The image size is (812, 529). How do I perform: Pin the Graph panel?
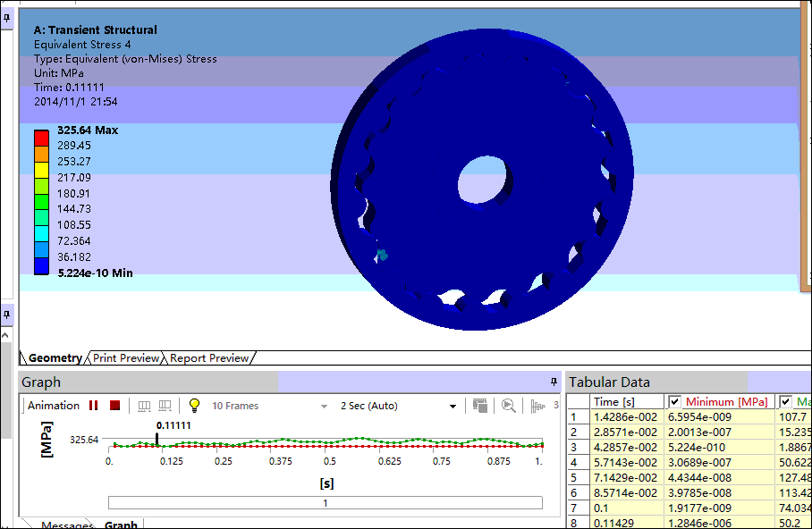554,382
